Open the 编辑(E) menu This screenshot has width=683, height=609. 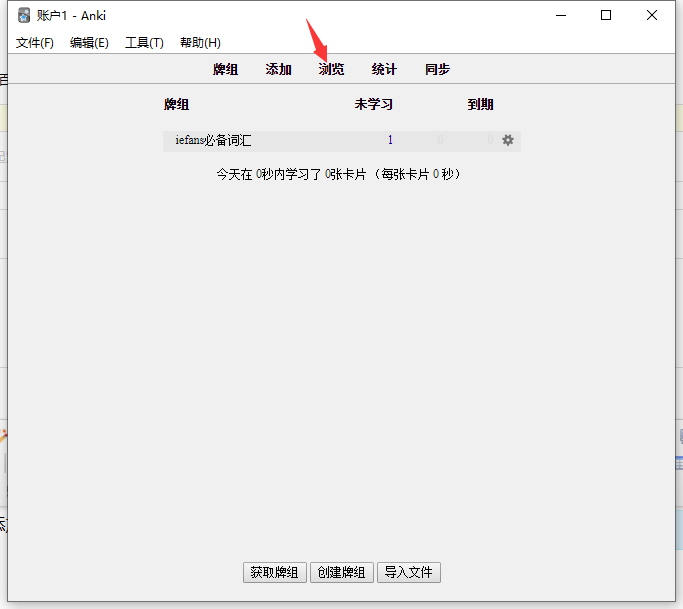(x=89, y=43)
